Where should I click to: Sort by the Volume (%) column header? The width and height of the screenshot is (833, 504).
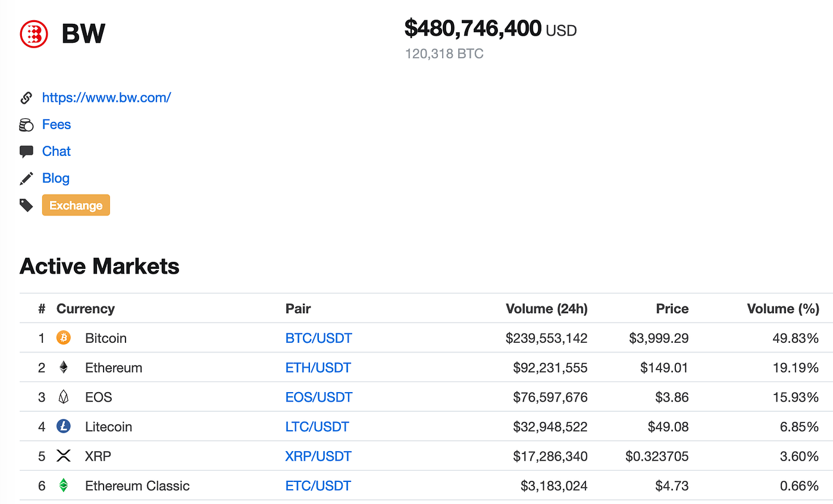(783, 309)
